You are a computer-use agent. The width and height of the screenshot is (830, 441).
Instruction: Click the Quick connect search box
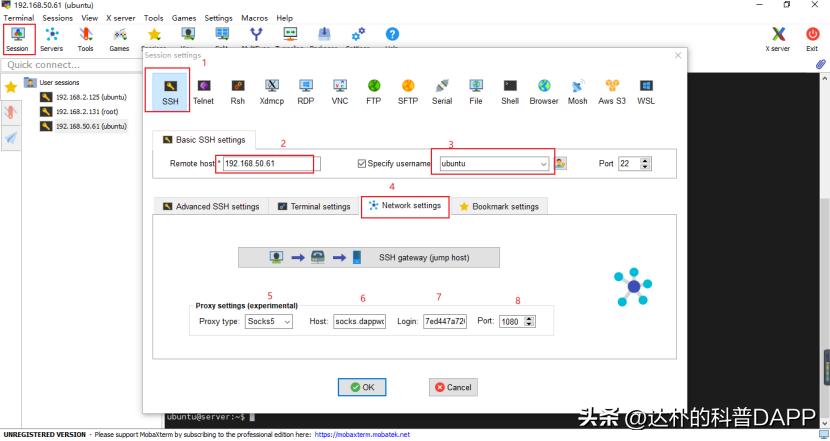click(72, 65)
